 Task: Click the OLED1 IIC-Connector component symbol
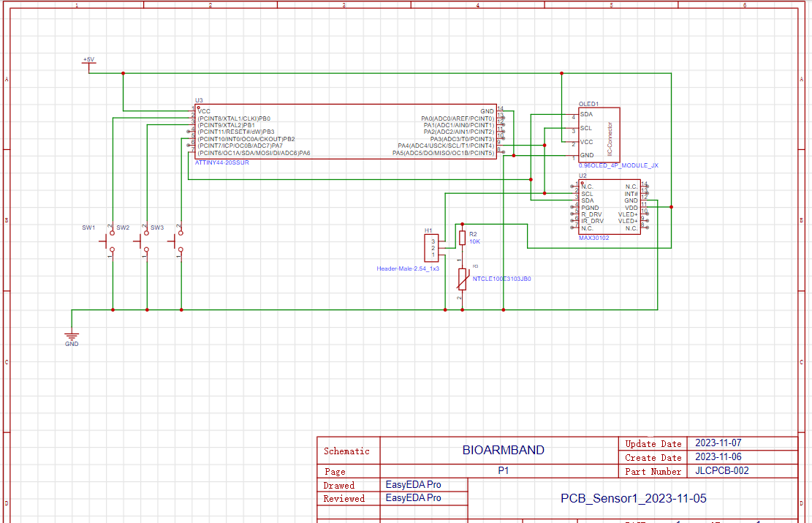click(599, 134)
